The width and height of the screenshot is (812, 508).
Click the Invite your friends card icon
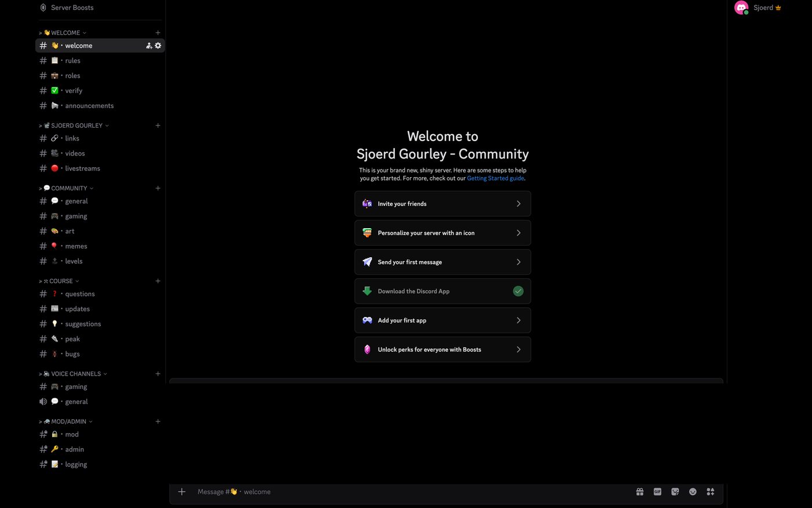(367, 204)
